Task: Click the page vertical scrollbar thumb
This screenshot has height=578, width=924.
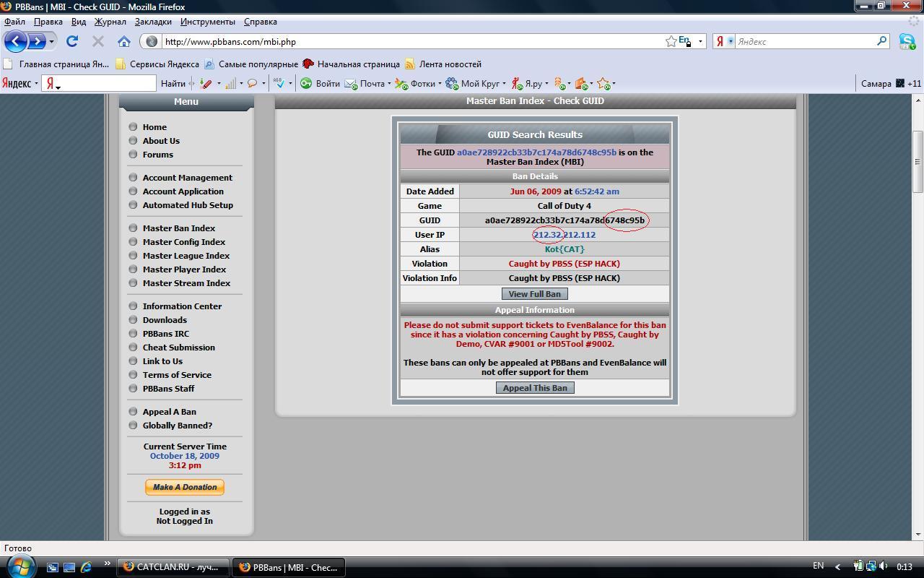Action: [918, 161]
